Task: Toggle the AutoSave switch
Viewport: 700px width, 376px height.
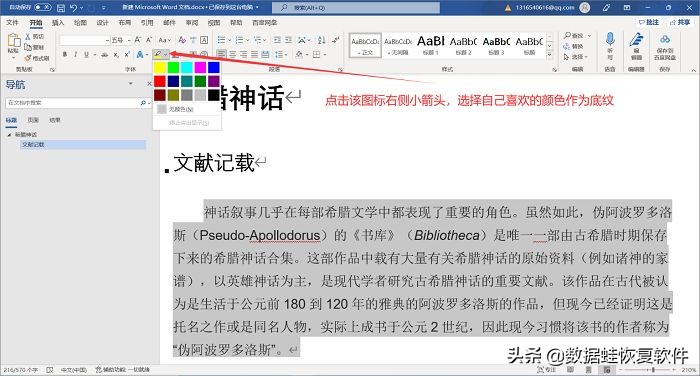Action: [42, 7]
